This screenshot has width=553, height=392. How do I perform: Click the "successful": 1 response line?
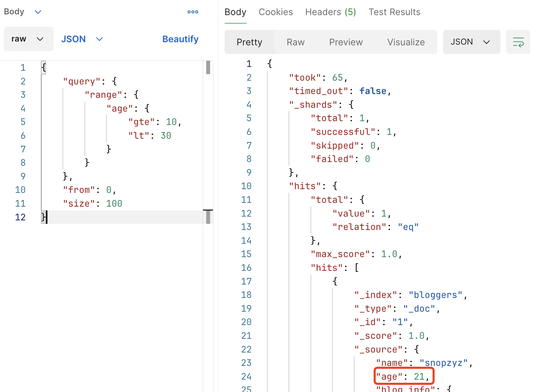click(354, 132)
